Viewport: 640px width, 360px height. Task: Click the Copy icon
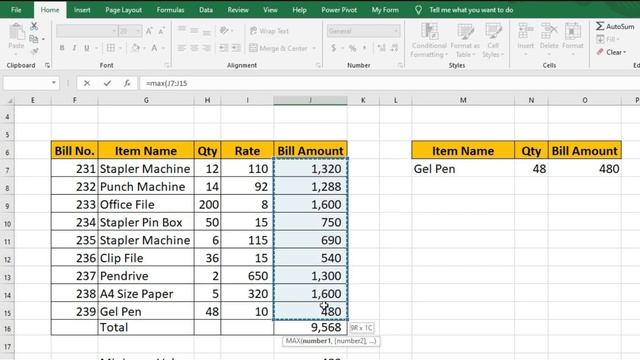[x=34, y=39]
